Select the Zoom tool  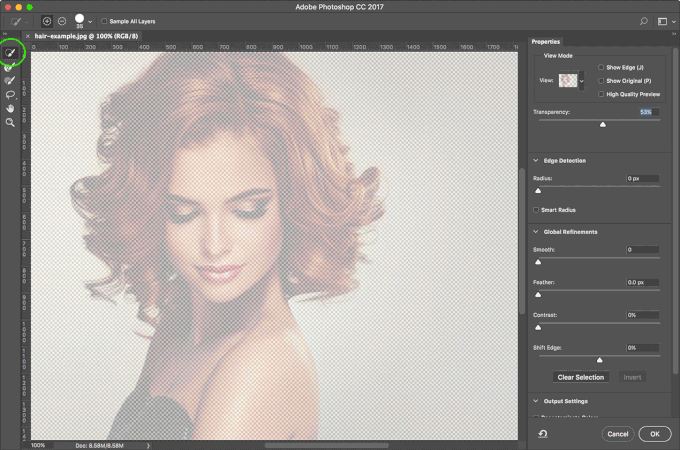tap(11, 123)
